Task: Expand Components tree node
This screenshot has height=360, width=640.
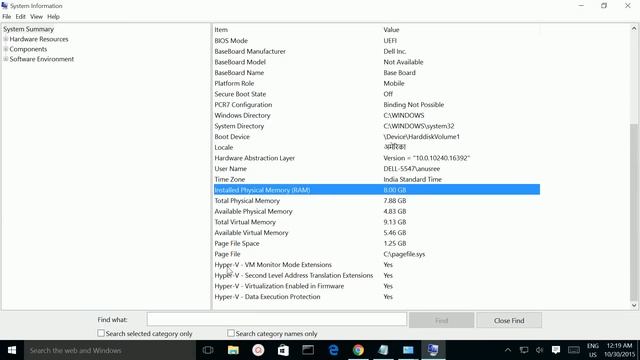Action: click(6, 49)
